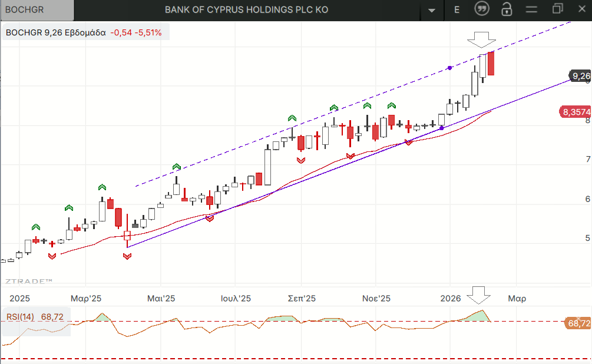Click the purple anchor dot on dashed channel line

pos(450,68)
